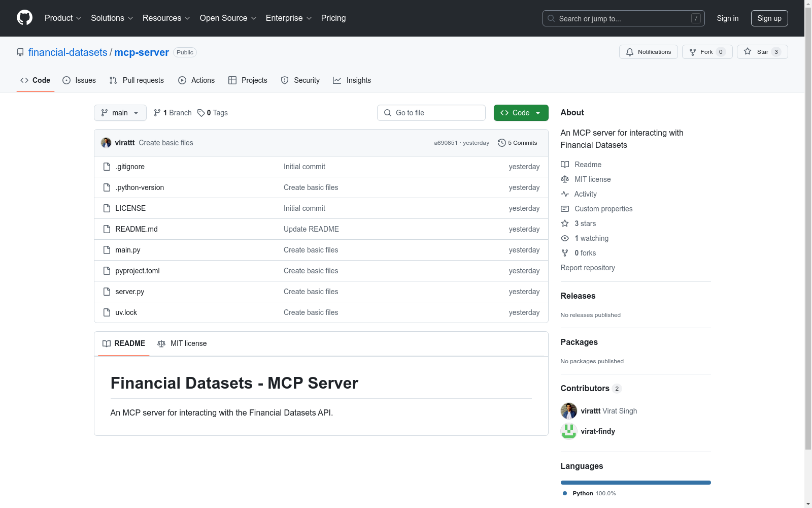This screenshot has width=812, height=508.
Task: Switch to the Security tab
Action: 300,80
